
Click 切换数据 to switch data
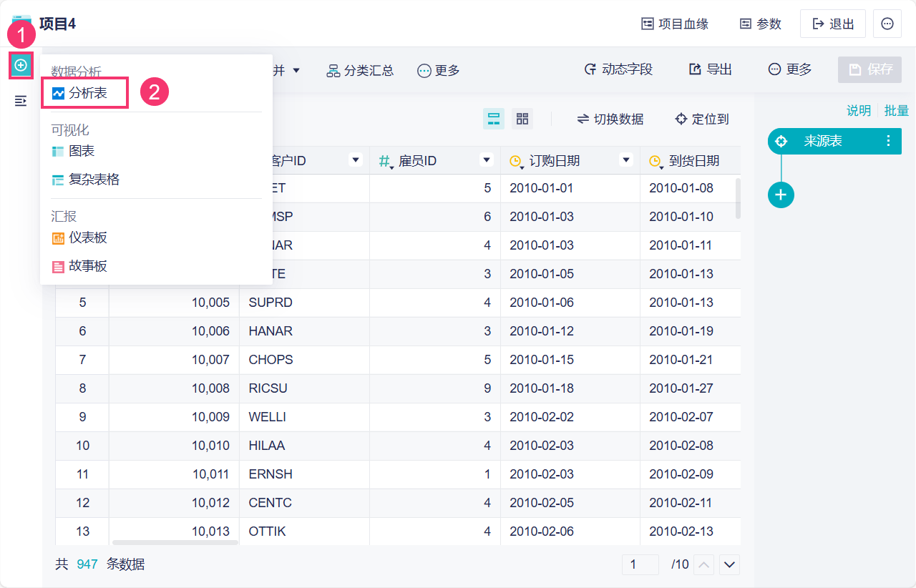610,119
